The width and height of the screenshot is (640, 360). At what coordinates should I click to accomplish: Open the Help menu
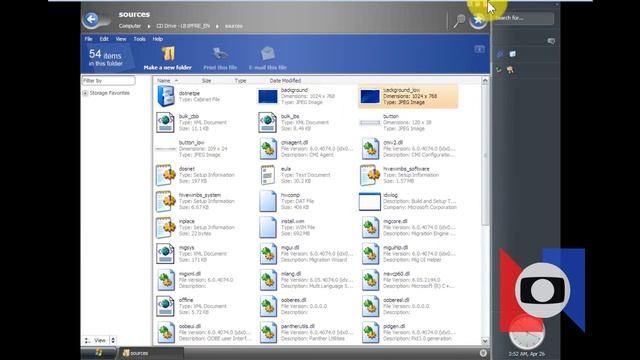[158, 39]
